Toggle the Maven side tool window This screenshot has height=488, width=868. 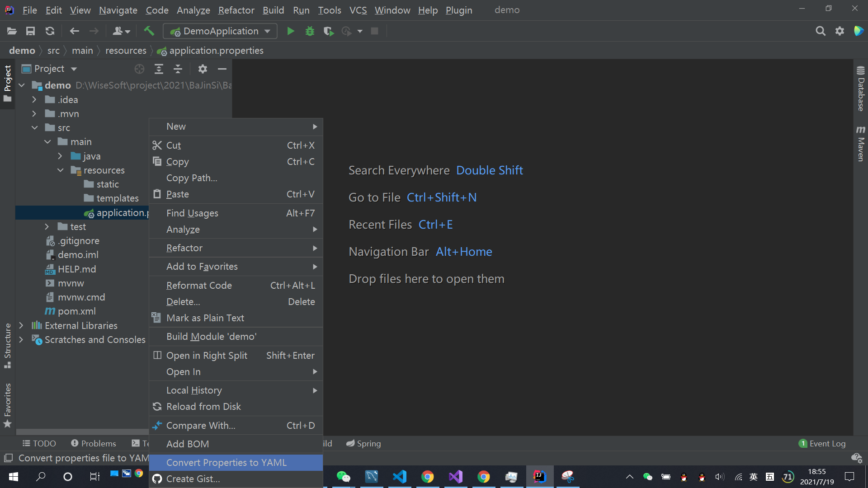pos(860,144)
